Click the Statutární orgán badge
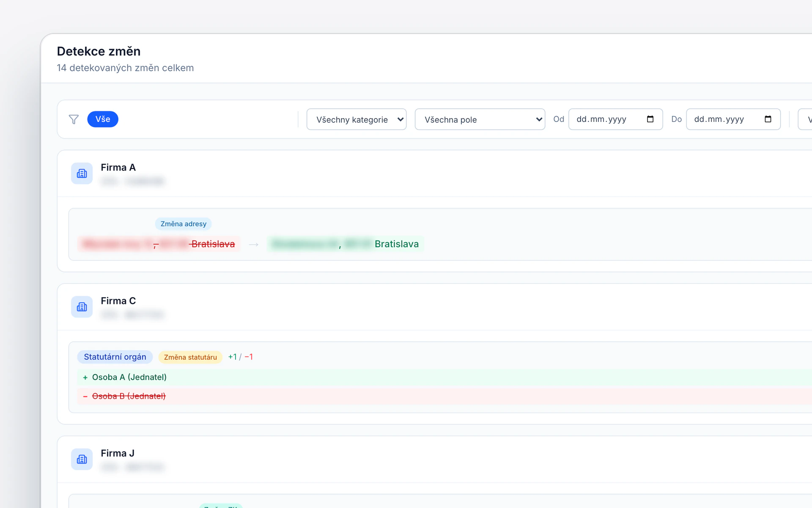The width and height of the screenshot is (812, 508). pos(115,357)
